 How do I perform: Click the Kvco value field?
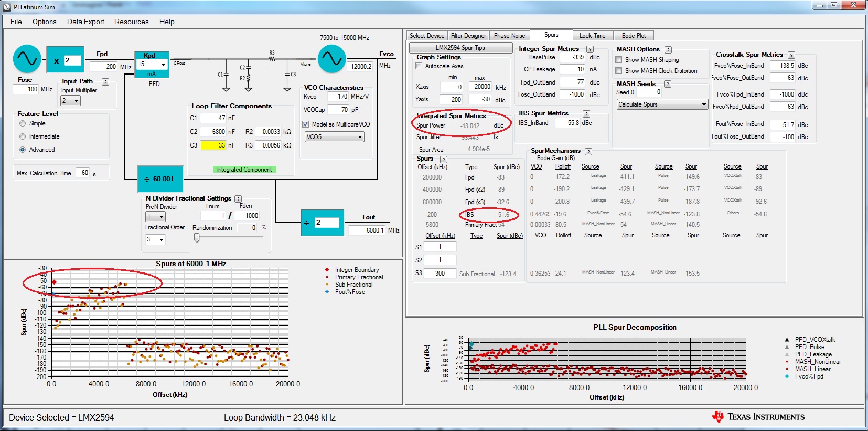(338, 97)
